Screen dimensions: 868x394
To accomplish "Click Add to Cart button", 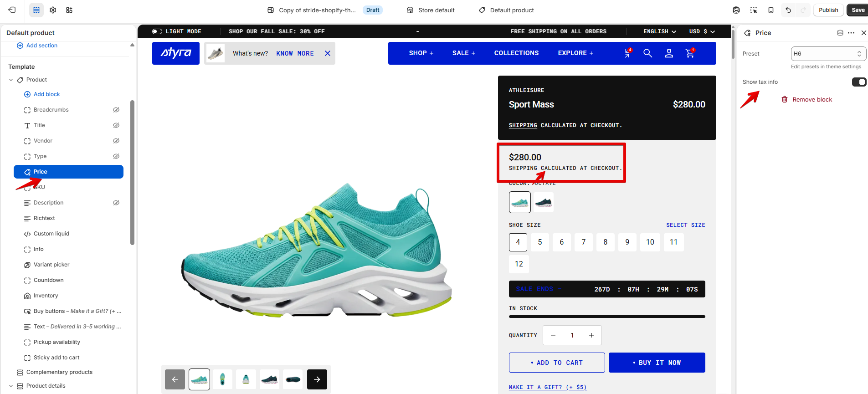I will [x=557, y=363].
